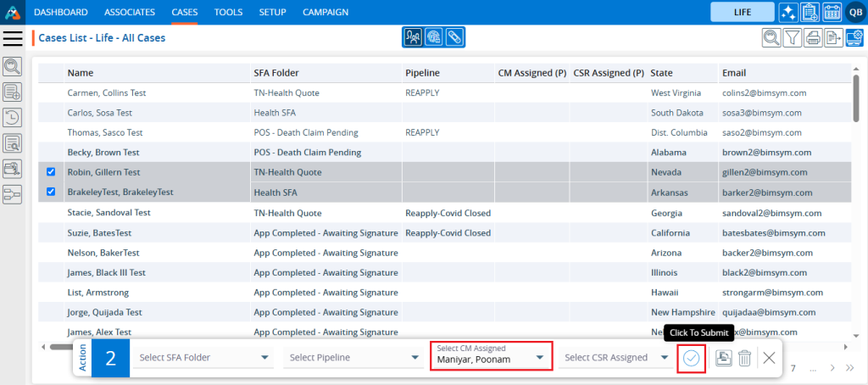Open the Carmen, Collins Test case
This screenshot has width=868, height=385.
coord(106,92)
